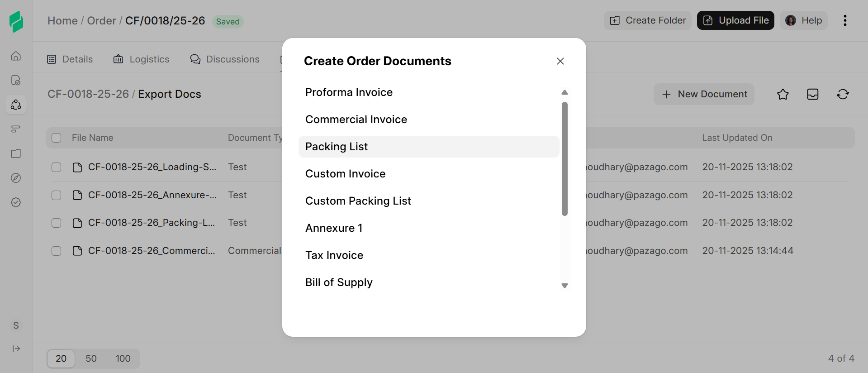
Task: Set page size to 50
Action: pos(91,359)
